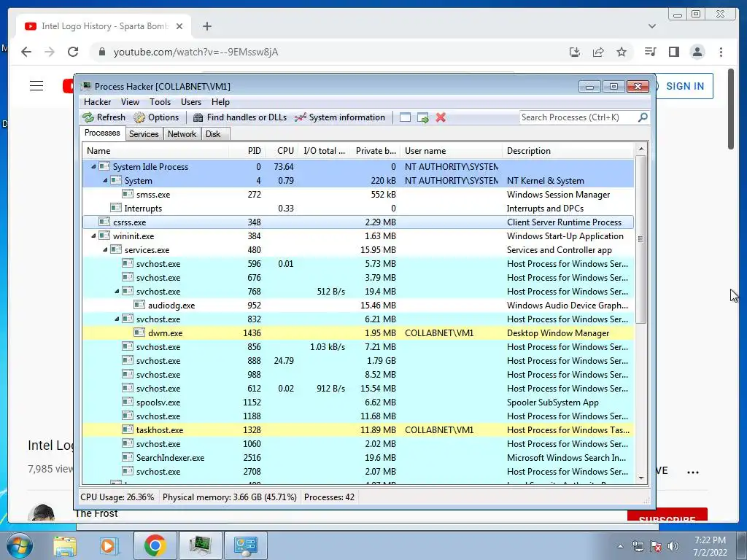Sort by the CPU column header

pyautogui.click(x=282, y=151)
